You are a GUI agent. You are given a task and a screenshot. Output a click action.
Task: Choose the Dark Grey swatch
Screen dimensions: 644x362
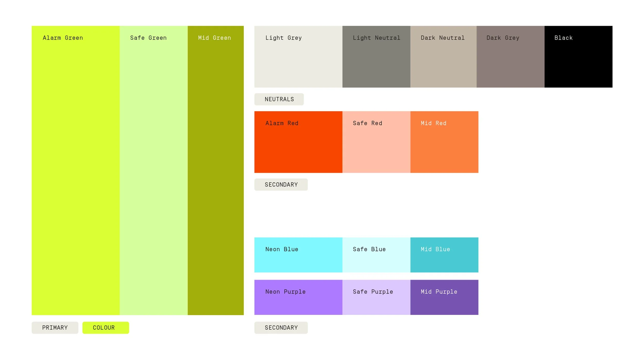pos(511,57)
